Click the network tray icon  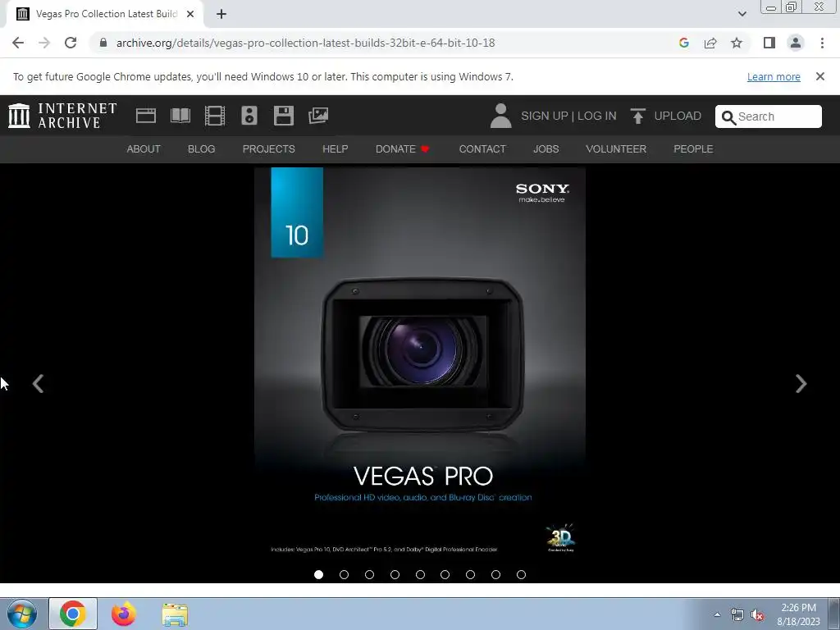[x=737, y=615]
